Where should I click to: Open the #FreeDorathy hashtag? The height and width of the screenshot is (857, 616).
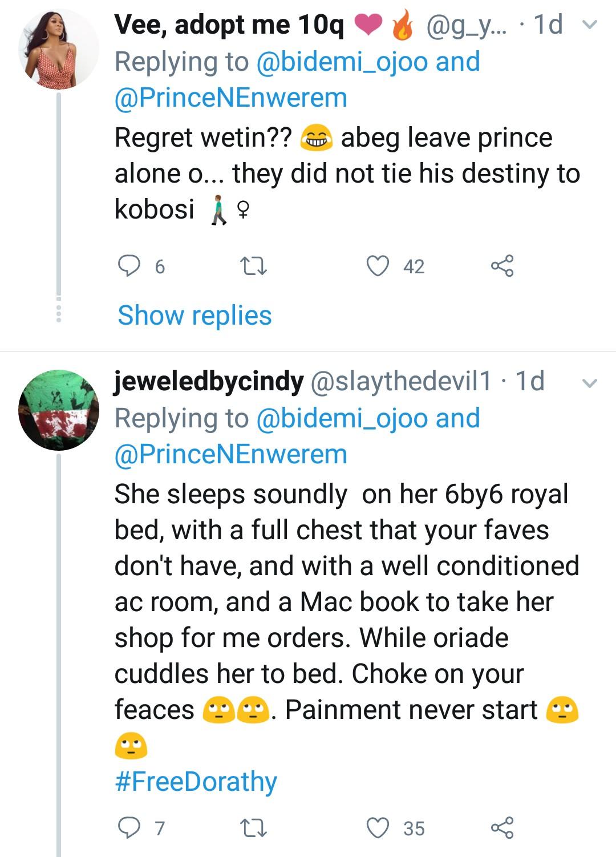point(196,782)
